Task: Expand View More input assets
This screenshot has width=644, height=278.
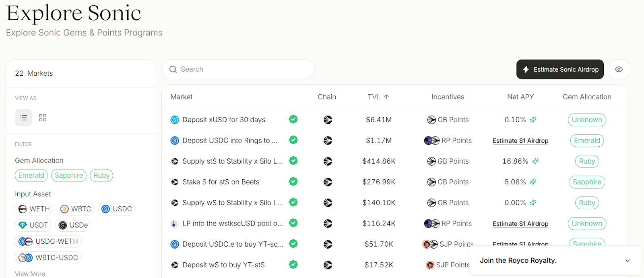Action: click(30, 274)
